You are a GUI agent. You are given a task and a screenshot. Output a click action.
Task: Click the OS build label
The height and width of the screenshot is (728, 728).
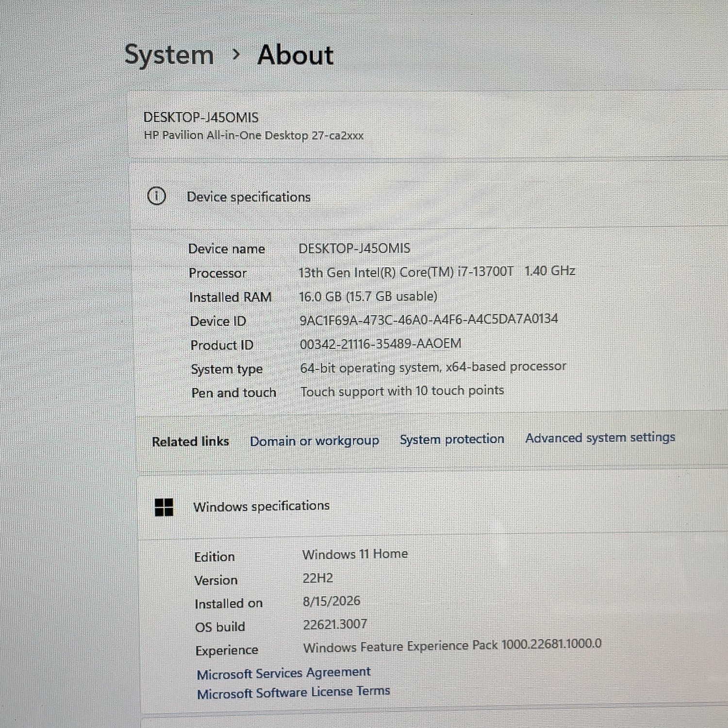click(x=220, y=627)
